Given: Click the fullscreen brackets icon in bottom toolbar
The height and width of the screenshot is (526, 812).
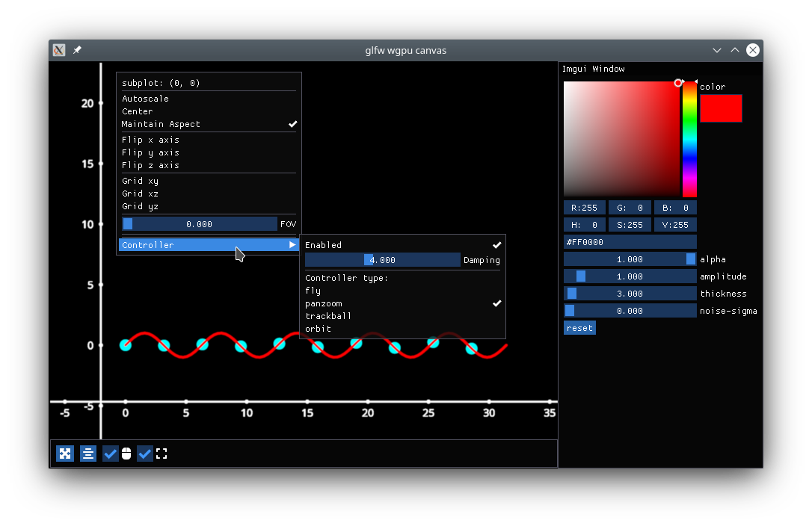Looking at the screenshot, I should [162, 454].
